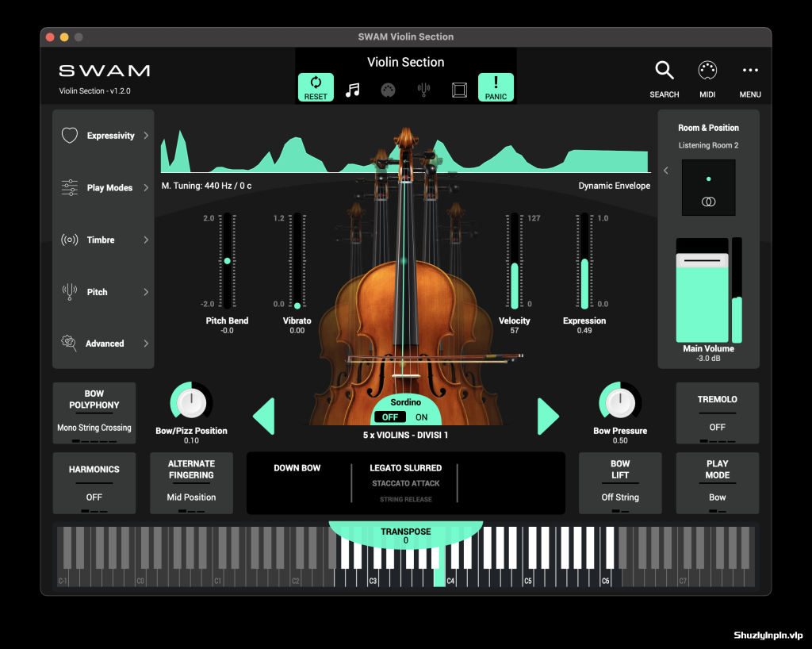Open the MENU three-dots icon
This screenshot has height=649, width=812.
pos(750,70)
